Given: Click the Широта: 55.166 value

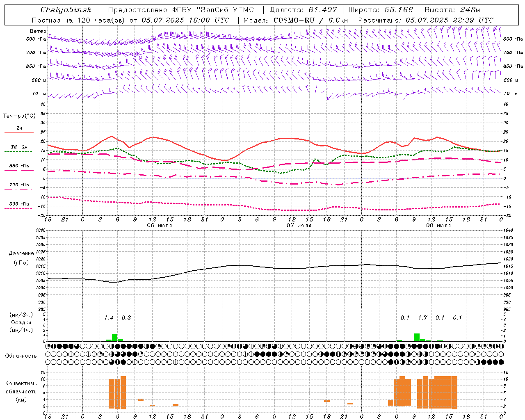Looking at the screenshot, I should point(380,10).
